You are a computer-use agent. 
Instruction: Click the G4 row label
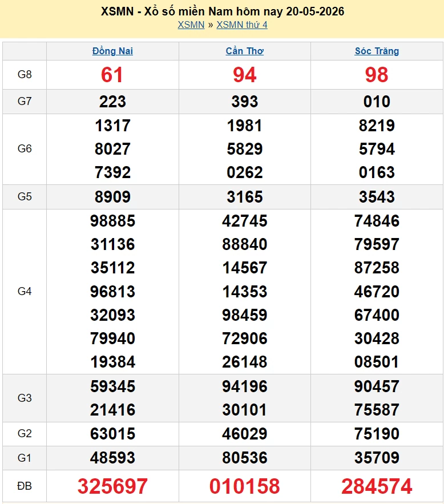coord(25,292)
